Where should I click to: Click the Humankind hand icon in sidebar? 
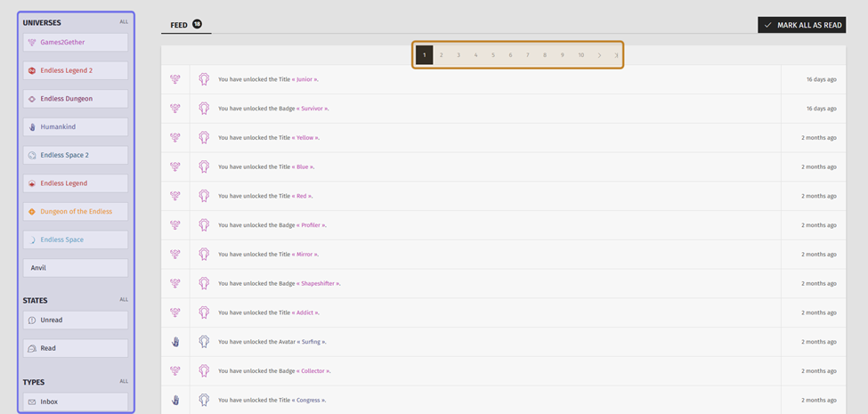coord(32,127)
